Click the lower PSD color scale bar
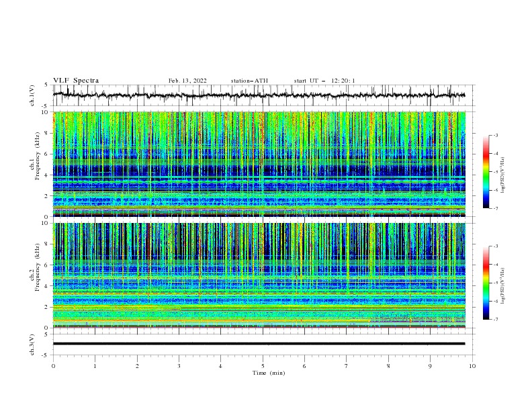 [486, 283]
